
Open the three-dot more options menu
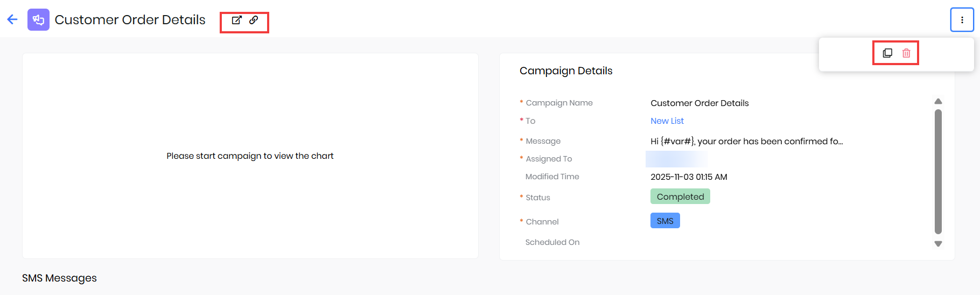tap(962, 20)
